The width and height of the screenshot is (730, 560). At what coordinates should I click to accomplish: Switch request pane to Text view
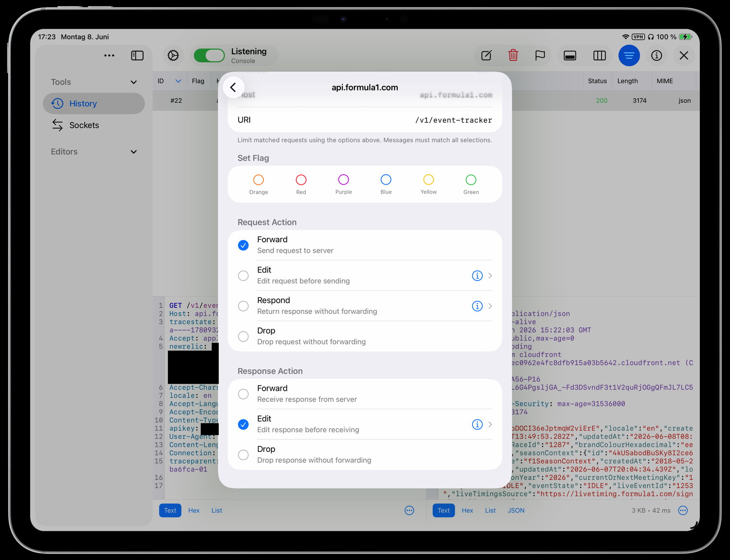point(170,511)
